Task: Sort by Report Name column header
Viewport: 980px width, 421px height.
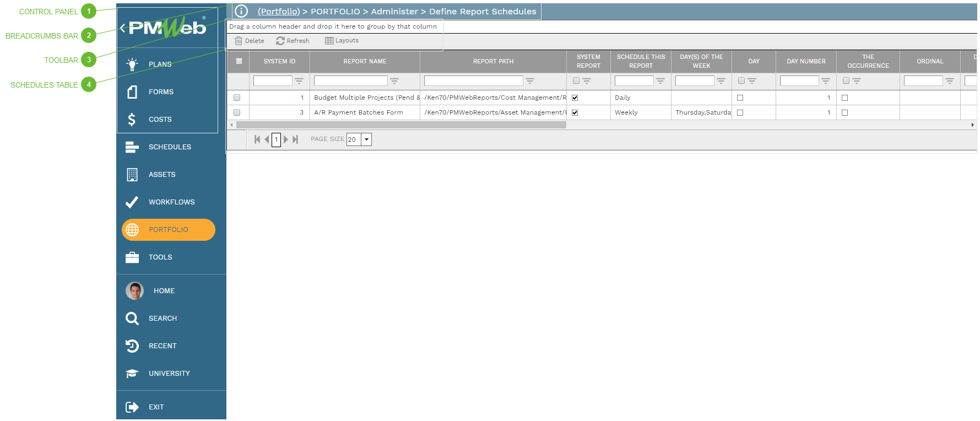Action: pos(365,61)
